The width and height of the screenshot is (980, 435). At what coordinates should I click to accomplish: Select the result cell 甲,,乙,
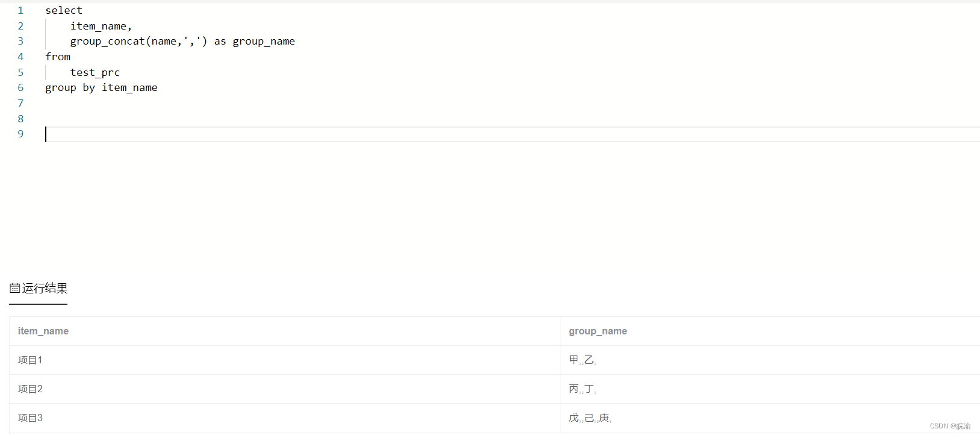(x=770, y=360)
